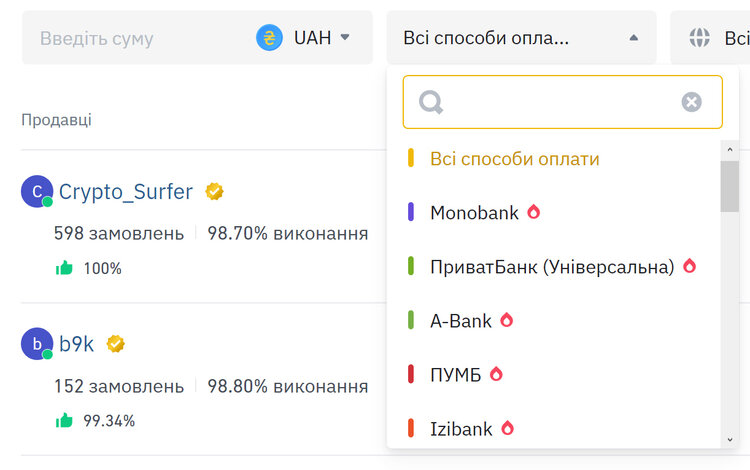Click the globe region icon

tap(699, 37)
